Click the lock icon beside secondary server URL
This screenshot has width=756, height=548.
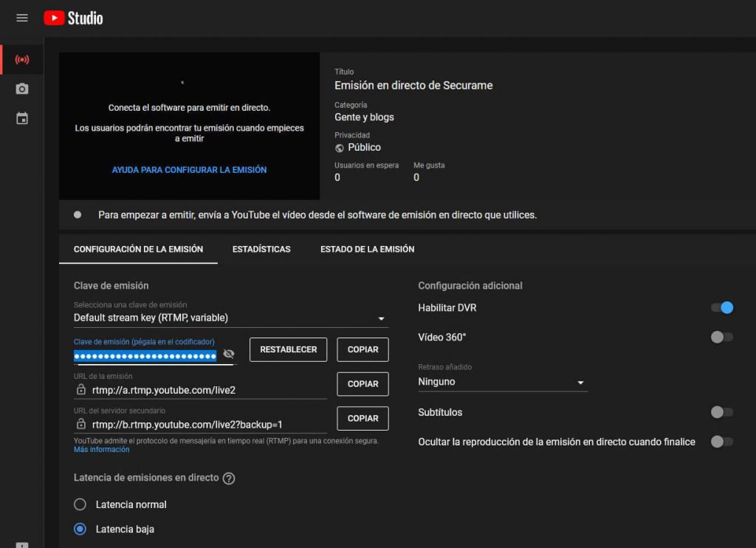(x=81, y=424)
